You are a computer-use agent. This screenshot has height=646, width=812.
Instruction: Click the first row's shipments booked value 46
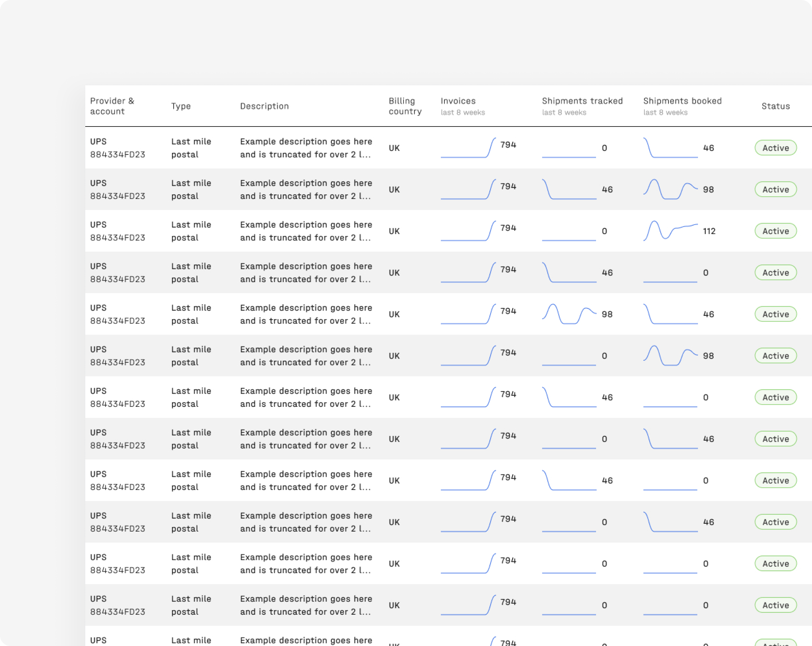708,148
